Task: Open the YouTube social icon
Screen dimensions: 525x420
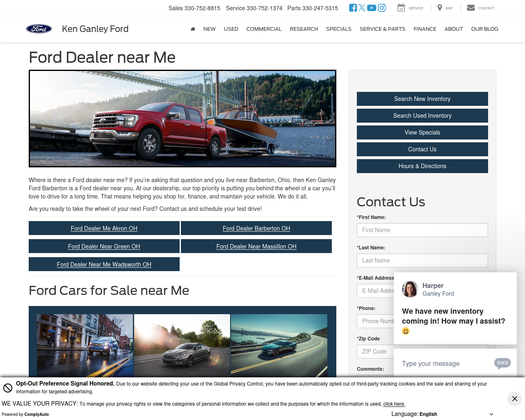Action: click(x=372, y=8)
